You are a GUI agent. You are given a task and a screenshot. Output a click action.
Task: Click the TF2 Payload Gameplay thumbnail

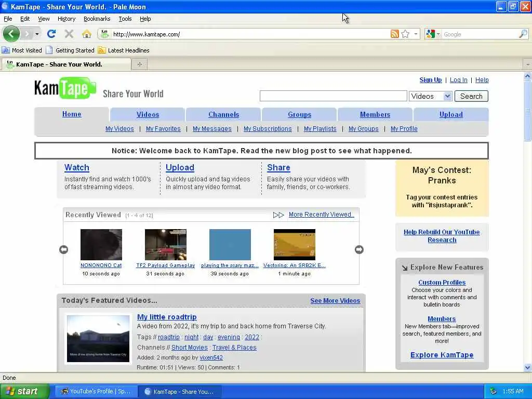(x=166, y=245)
